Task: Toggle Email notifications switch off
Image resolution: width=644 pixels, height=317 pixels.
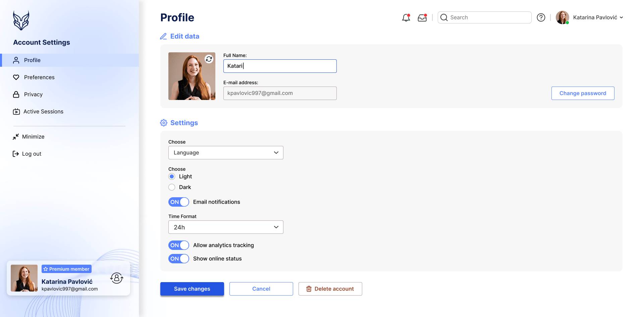Action: tap(179, 202)
